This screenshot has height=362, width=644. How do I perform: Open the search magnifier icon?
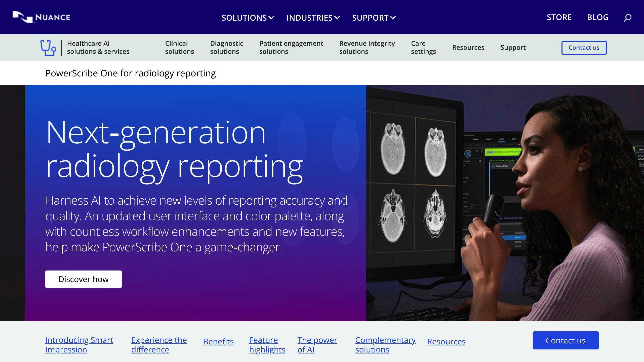[x=627, y=18]
